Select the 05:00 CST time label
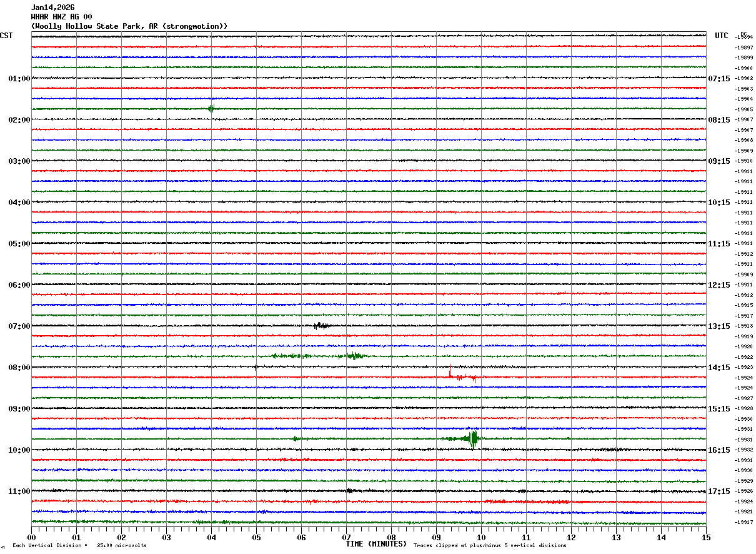The width and height of the screenshot is (756, 554). click(19, 244)
